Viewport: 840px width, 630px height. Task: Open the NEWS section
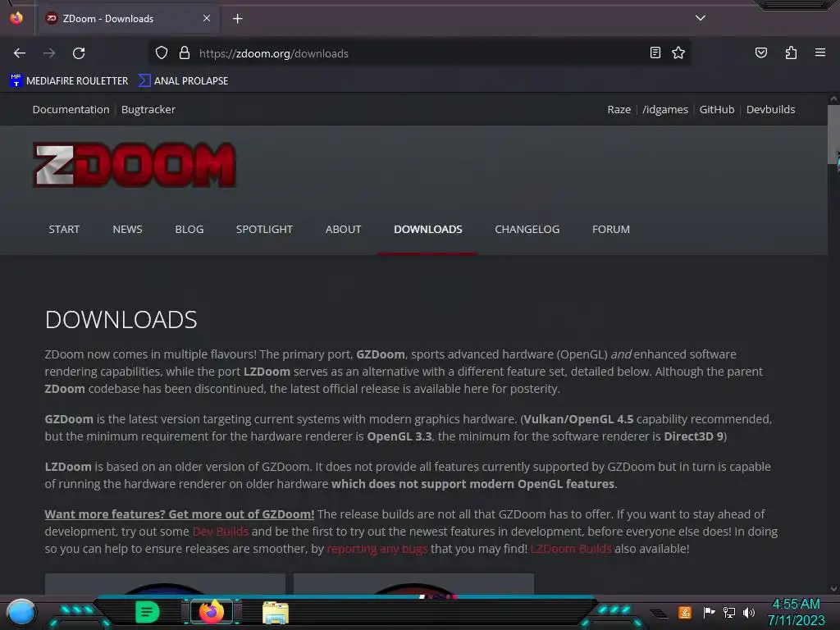[x=127, y=230]
